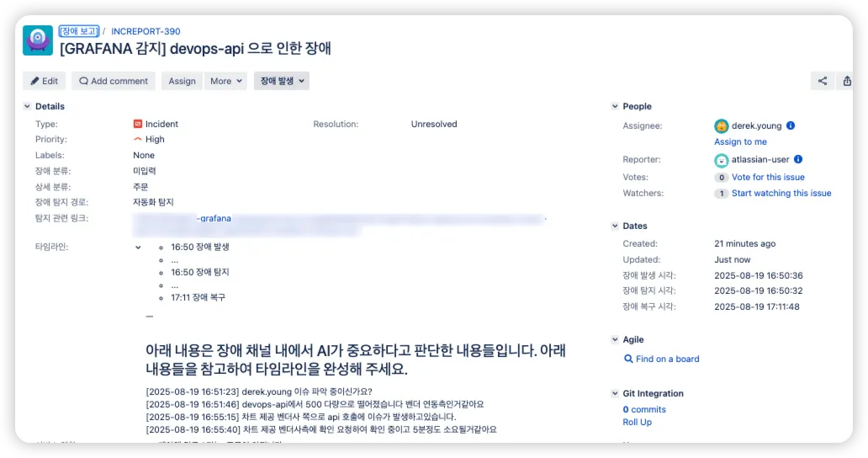The height and width of the screenshot is (458, 868).
Task: Click Start watching this issue
Action: click(x=781, y=194)
